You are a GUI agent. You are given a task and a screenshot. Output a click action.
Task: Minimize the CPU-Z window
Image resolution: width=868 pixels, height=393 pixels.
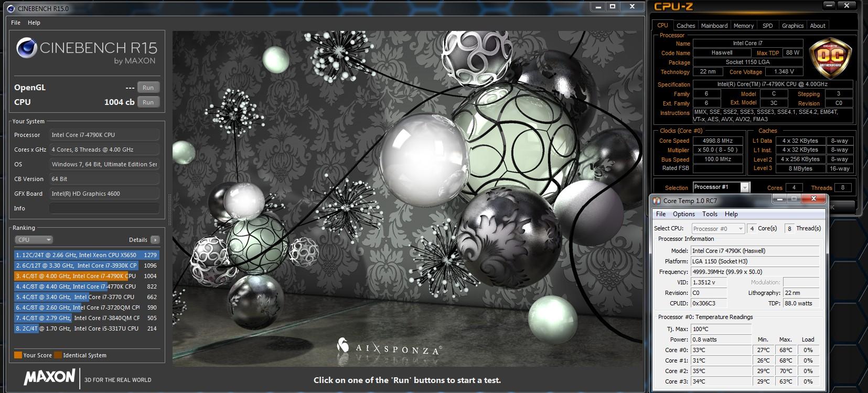(x=828, y=6)
